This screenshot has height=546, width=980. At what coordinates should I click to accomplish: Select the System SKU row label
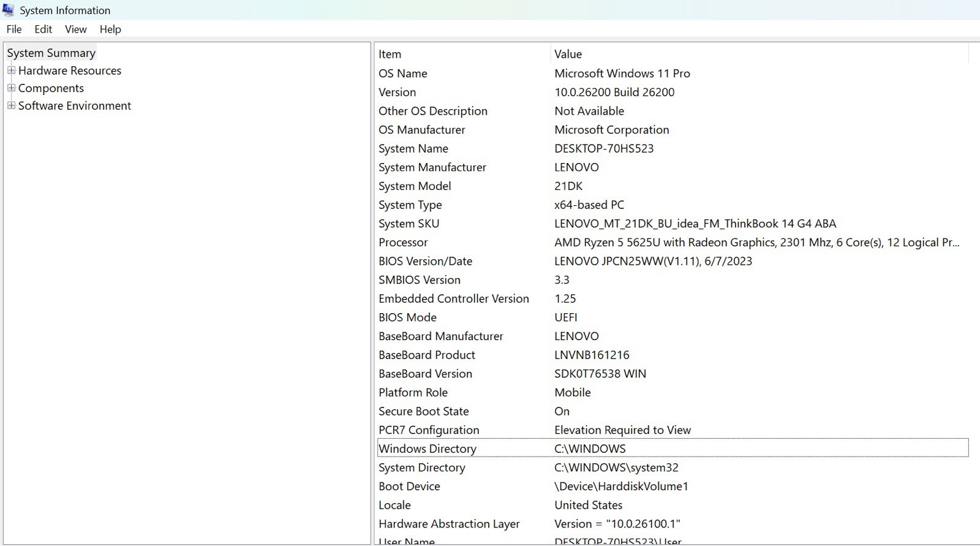[409, 224]
